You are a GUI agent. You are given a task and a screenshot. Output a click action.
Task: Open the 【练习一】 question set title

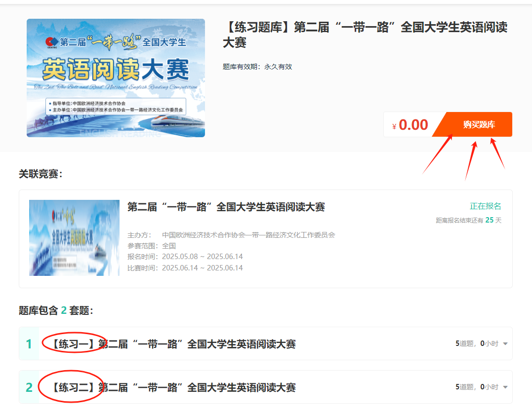(x=173, y=344)
